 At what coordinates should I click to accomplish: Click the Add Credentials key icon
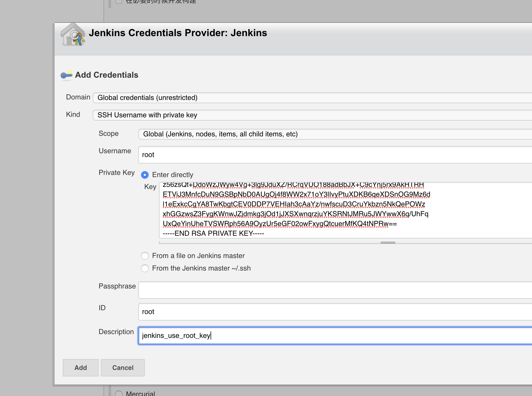pyautogui.click(x=66, y=75)
